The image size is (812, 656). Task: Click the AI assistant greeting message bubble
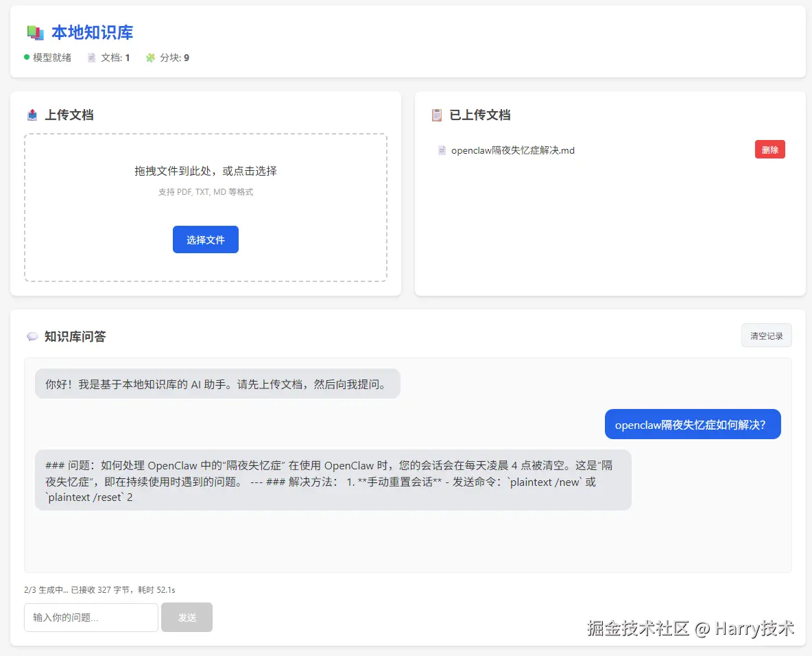(x=217, y=384)
